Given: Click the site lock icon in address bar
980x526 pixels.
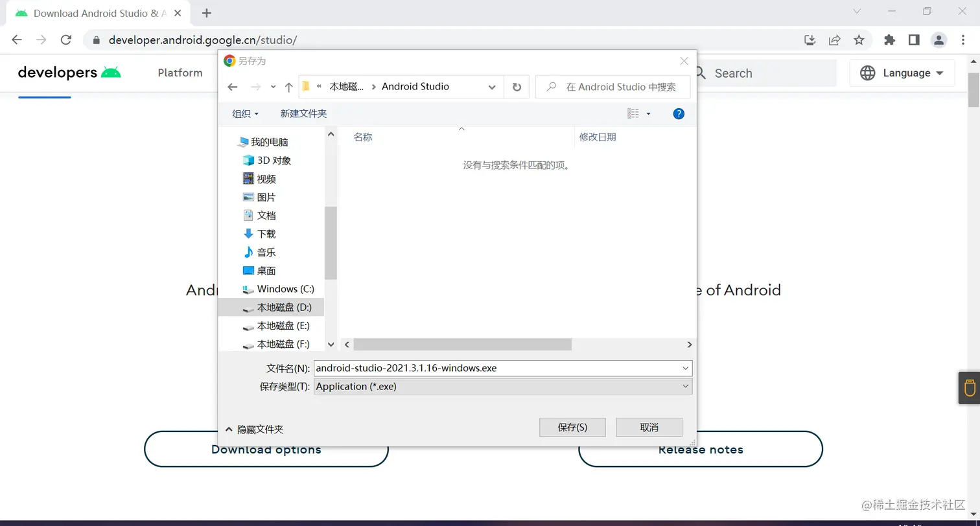Looking at the screenshot, I should 97,40.
